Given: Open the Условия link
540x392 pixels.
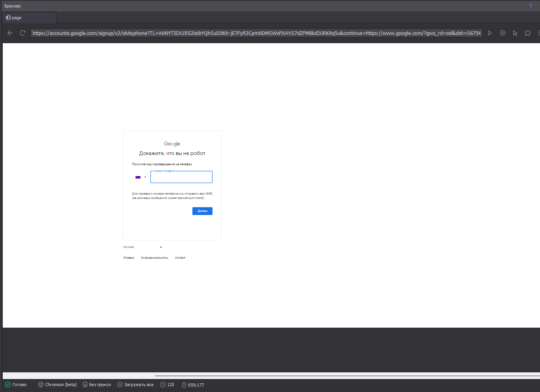Looking at the screenshot, I should click(180, 258).
